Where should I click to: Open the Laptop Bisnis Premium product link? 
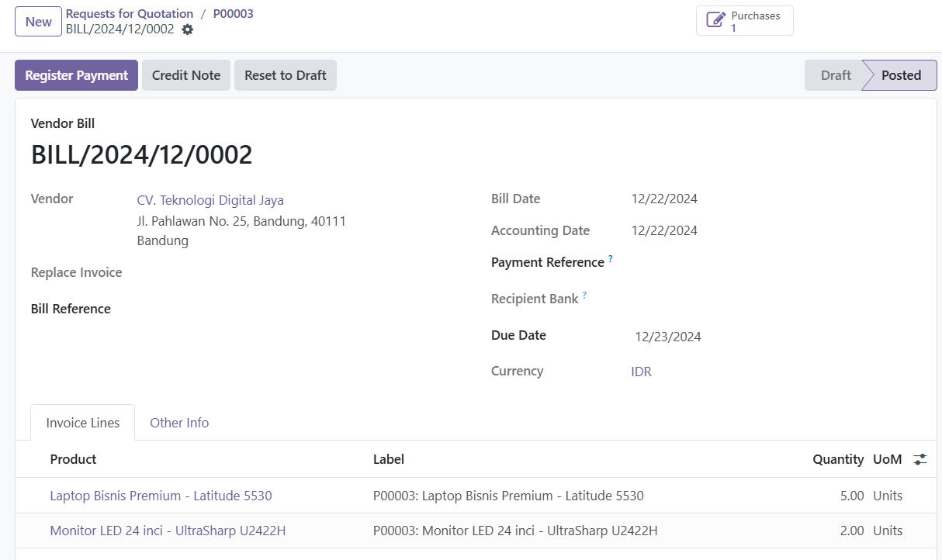[161, 496]
